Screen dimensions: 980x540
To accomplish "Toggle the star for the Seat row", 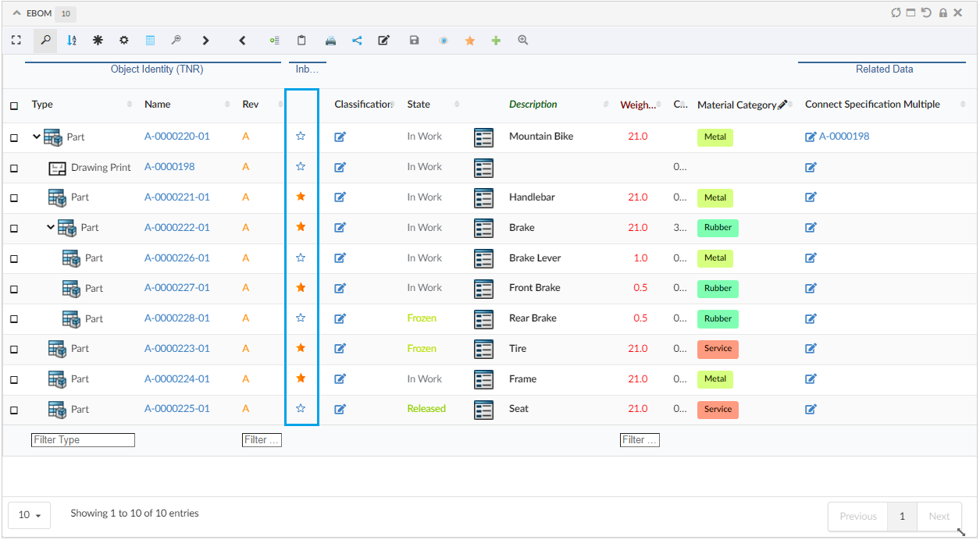I will 301,408.
